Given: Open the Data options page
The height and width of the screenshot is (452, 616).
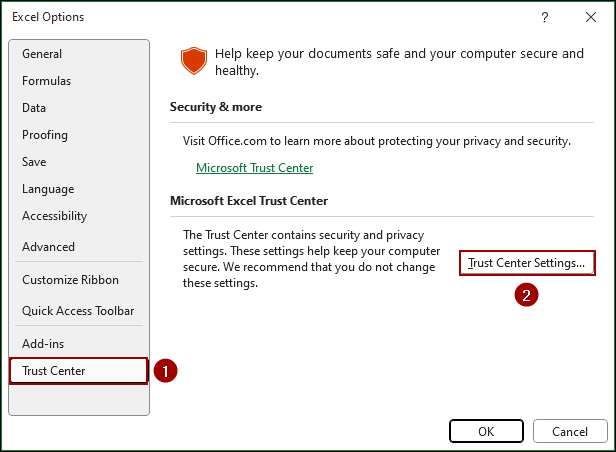Looking at the screenshot, I should (x=34, y=108).
